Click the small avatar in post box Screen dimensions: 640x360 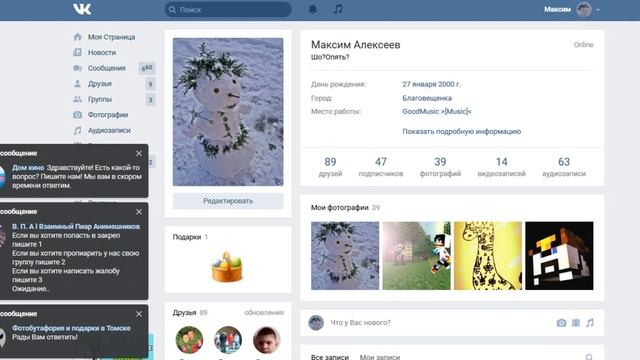pos(316,322)
